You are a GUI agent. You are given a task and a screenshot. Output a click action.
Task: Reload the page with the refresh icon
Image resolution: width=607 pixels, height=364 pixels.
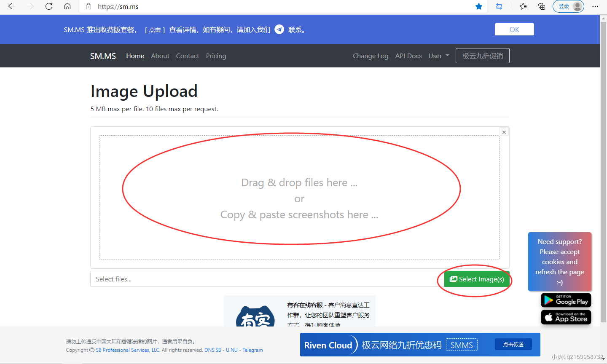49,6
